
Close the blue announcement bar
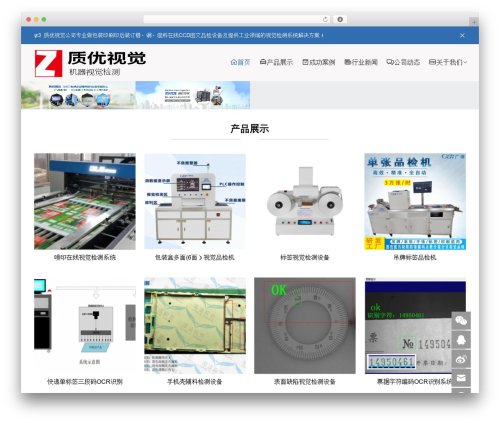coord(462,35)
